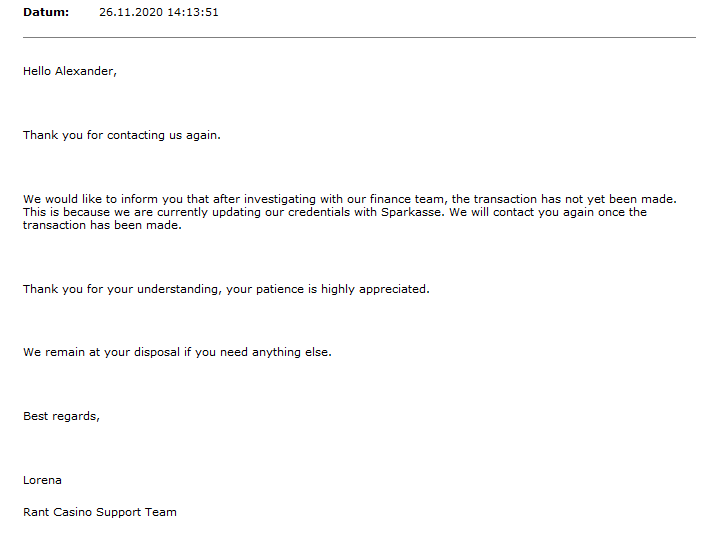The height and width of the screenshot is (555, 709).
Task: Click the "Hello Alexander," greeting
Action: tap(70, 71)
